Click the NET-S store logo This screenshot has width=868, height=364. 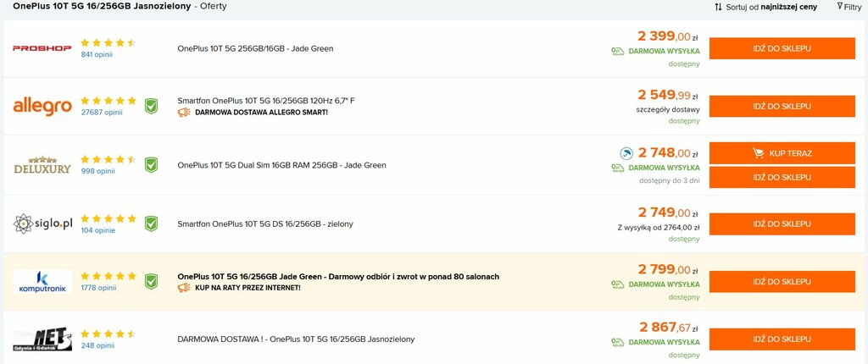coord(42,339)
